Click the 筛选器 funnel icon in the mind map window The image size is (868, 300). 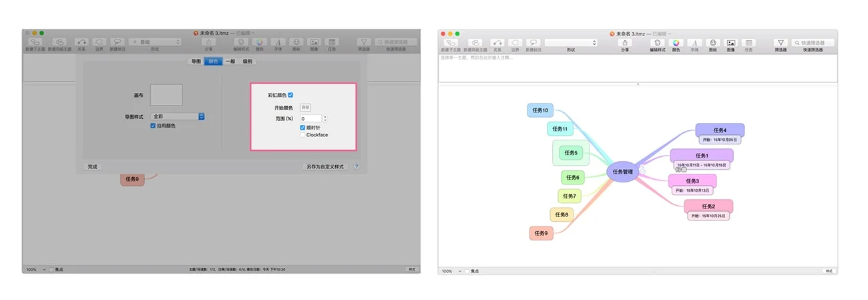pyautogui.click(x=781, y=42)
